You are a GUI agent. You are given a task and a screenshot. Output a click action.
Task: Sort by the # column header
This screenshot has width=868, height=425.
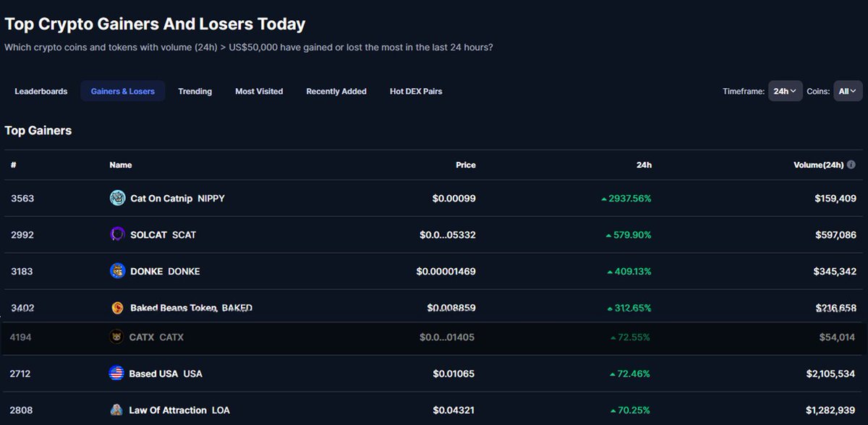click(14, 165)
